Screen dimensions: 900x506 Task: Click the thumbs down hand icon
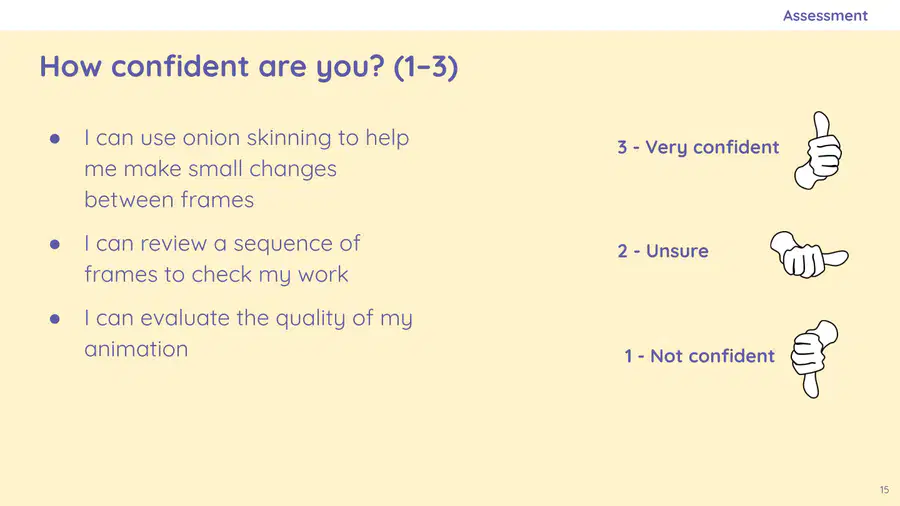click(814, 359)
